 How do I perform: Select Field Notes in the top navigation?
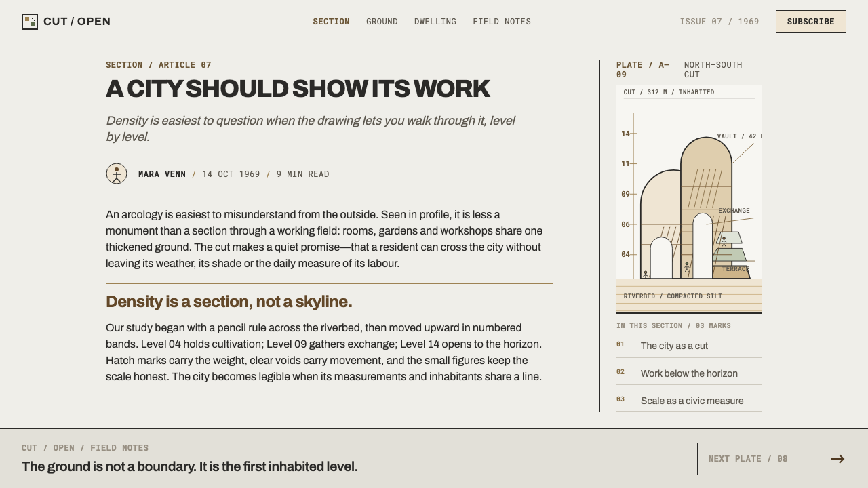tap(502, 22)
